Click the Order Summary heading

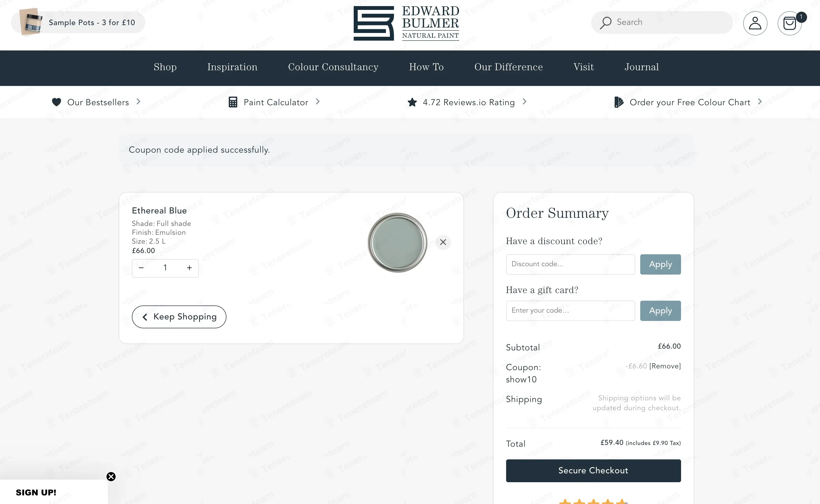point(557,213)
